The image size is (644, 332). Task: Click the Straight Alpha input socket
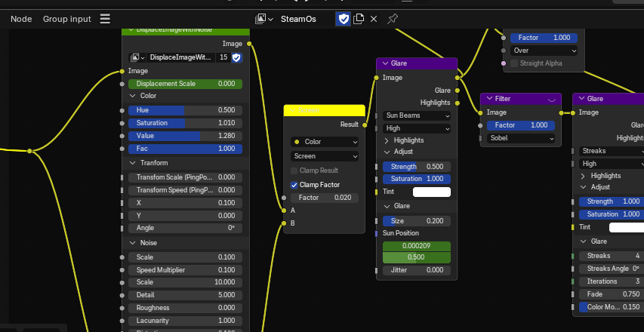tap(504, 63)
